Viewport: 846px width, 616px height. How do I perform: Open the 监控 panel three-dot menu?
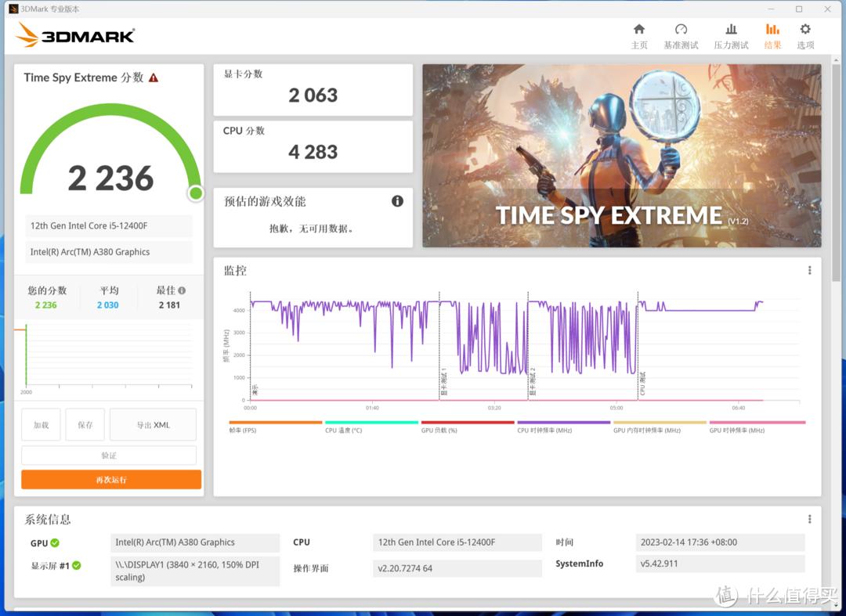click(x=809, y=270)
